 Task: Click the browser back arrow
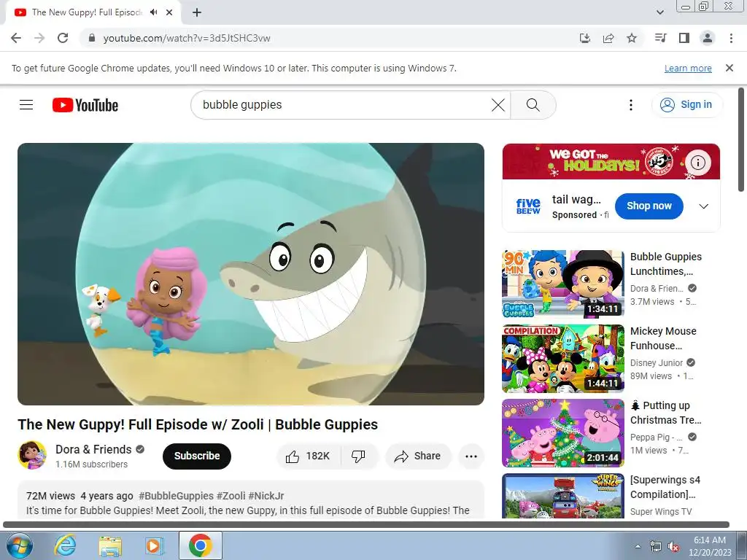16,38
